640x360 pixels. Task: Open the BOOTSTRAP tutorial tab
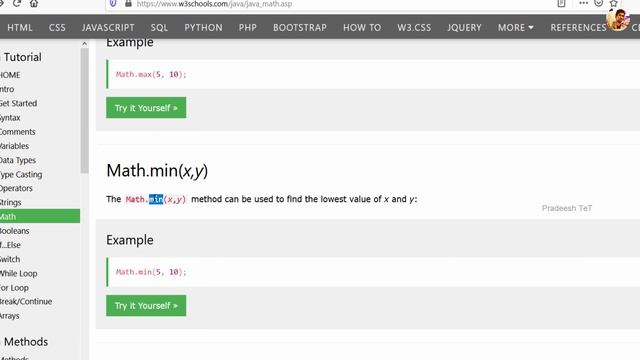click(300, 27)
